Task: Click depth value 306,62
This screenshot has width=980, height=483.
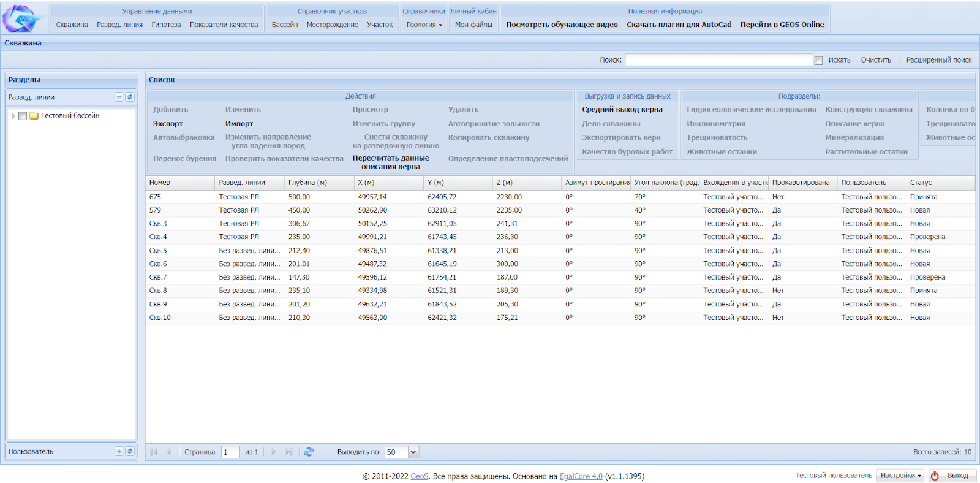Action: (299, 224)
